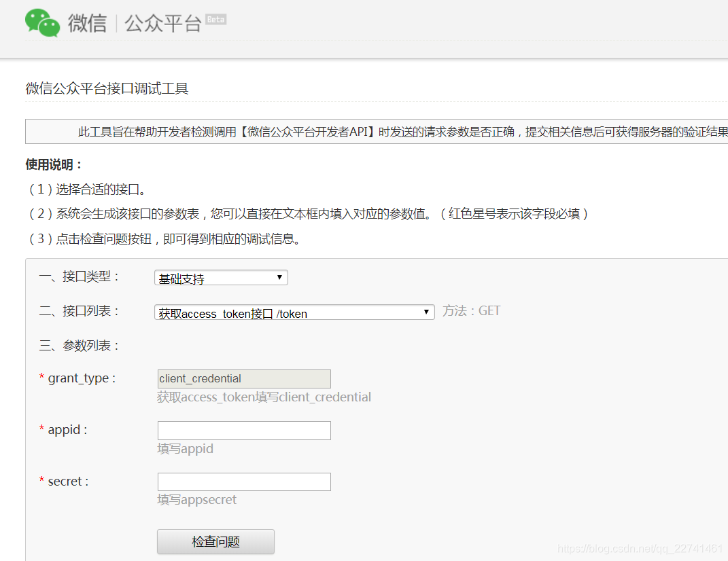Viewport: 728px width, 561px height.
Task: Click the 三、参数列表： label
Action: 79,346
